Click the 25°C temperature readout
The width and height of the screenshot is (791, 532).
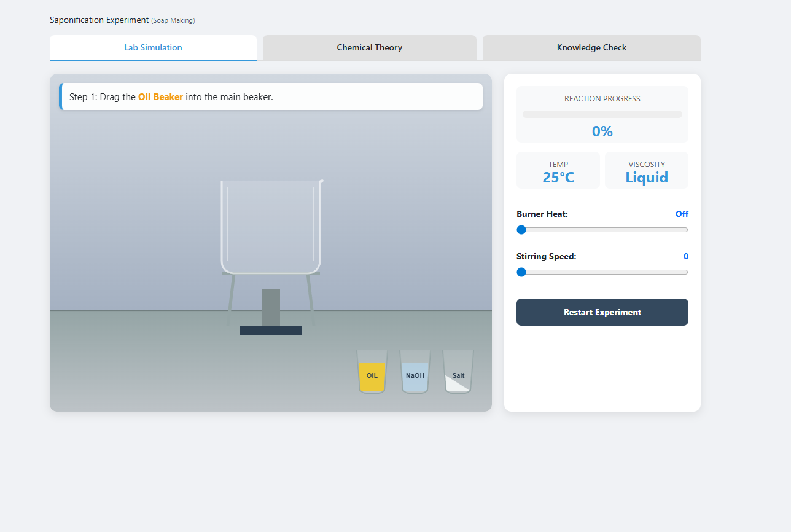(558, 178)
